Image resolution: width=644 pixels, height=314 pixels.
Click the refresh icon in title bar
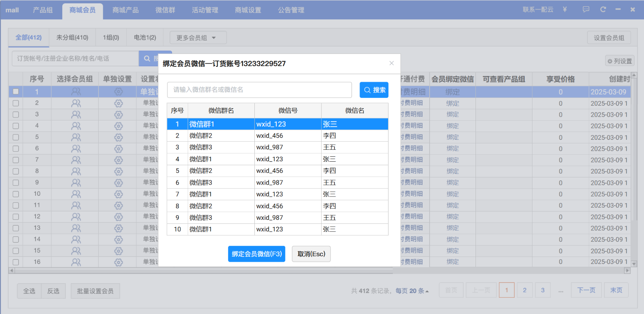(603, 10)
